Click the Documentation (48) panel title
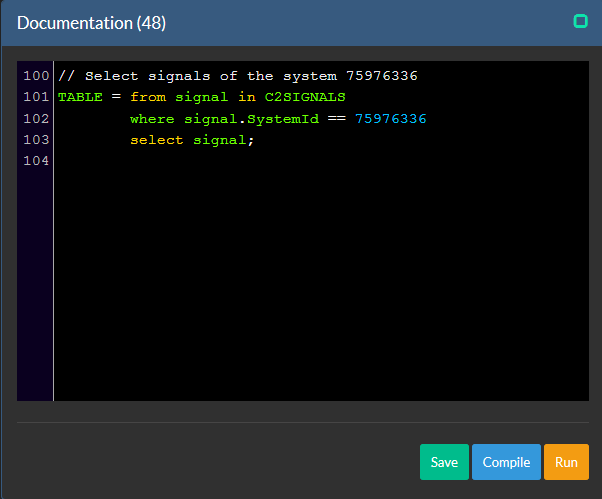602x499 pixels. pos(92,22)
